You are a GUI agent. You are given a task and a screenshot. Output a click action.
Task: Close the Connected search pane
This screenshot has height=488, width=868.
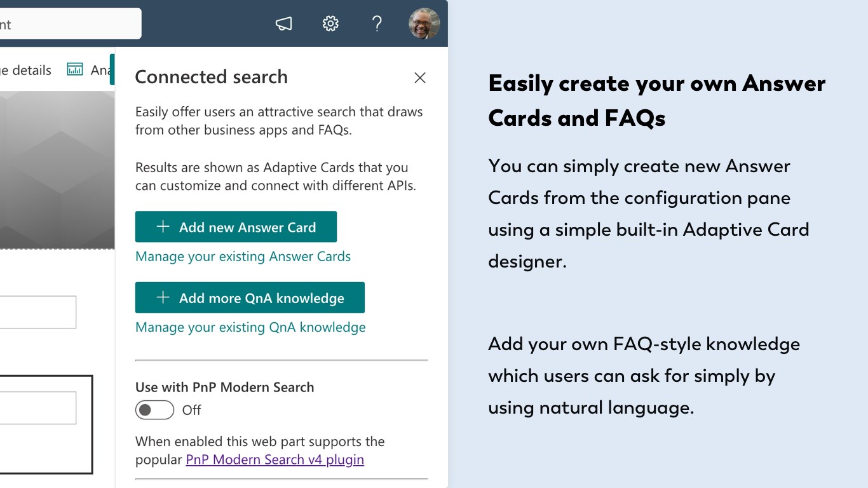[420, 78]
